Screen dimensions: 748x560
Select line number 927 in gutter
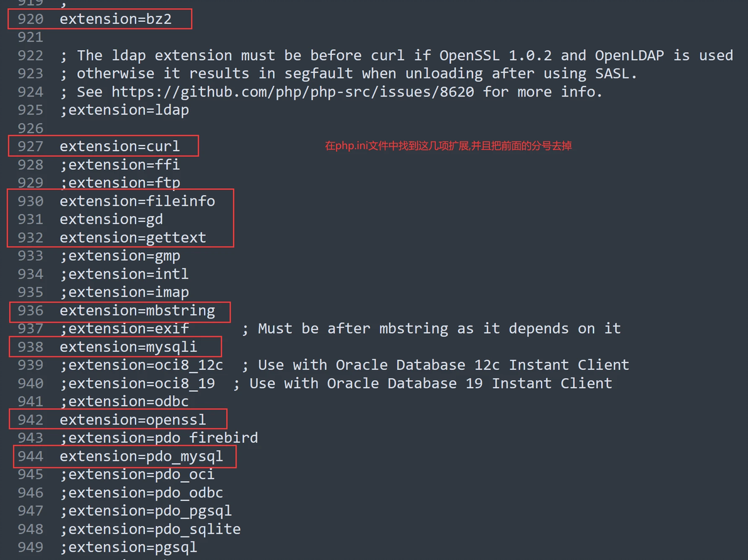pyautogui.click(x=30, y=146)
